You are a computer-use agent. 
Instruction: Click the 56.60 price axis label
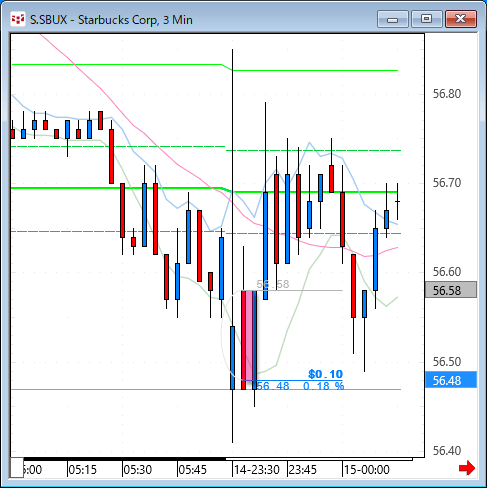point(447,272)
